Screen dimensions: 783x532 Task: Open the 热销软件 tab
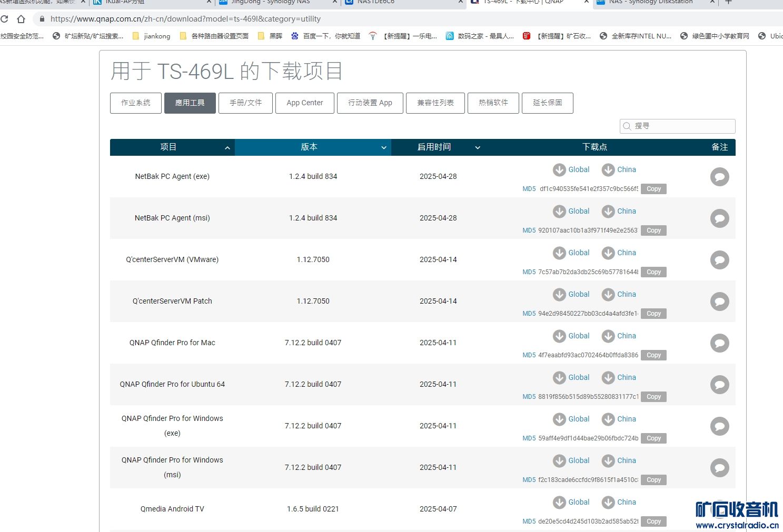pos(493,103)
